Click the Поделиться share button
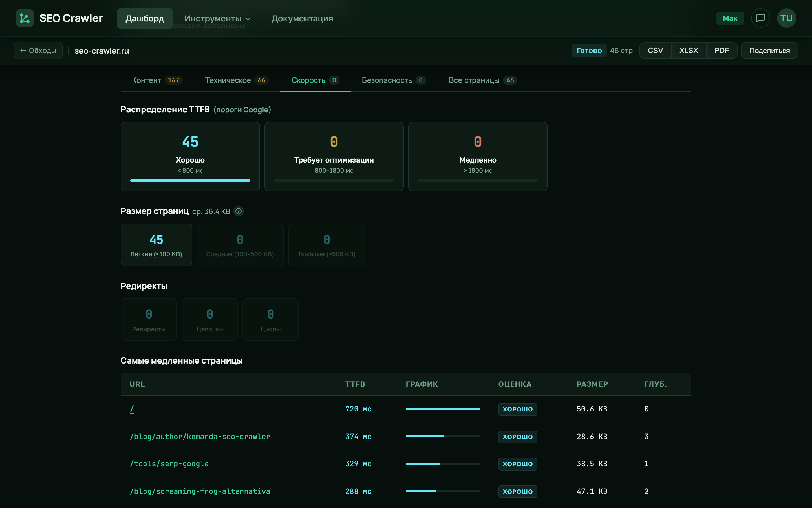 pos(769,51)
